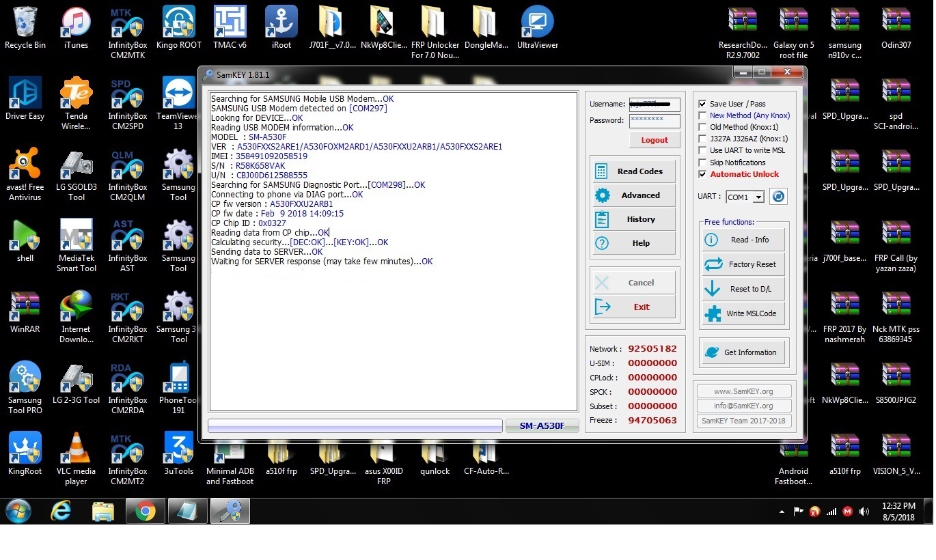Click the Logout button
Viewport: 936px width, 560px height.
(655, 140)
